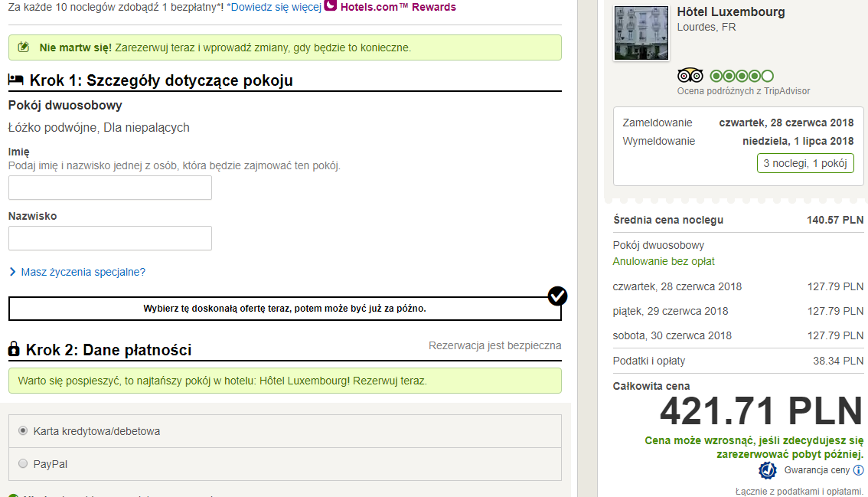Click 'czwartek, 28 czerwca 2018' check-in date

(786, 123)
